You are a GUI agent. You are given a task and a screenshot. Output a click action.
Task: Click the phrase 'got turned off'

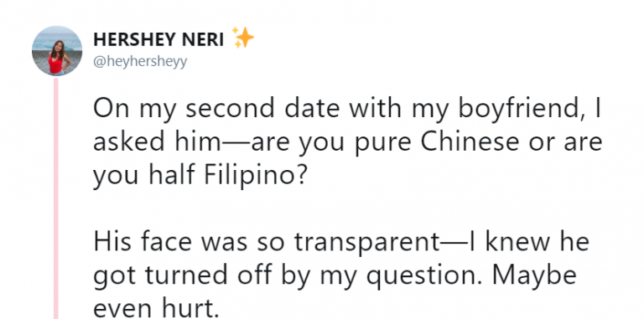[x=182, y=276]
